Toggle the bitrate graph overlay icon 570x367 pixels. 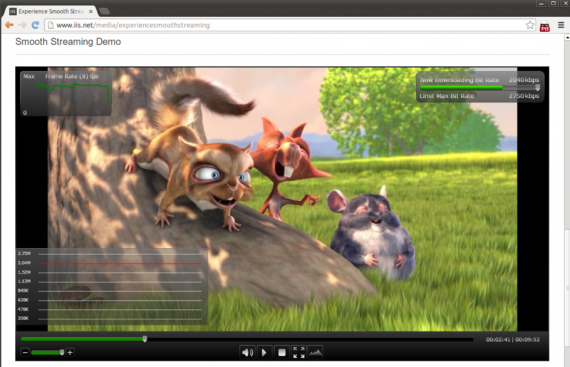point(316,352)
